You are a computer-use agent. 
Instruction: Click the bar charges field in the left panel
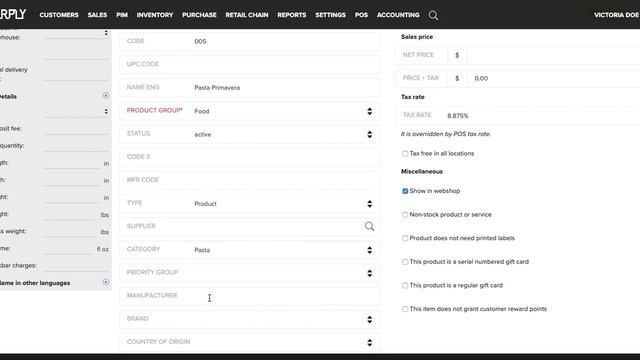(x=77, y=266)
